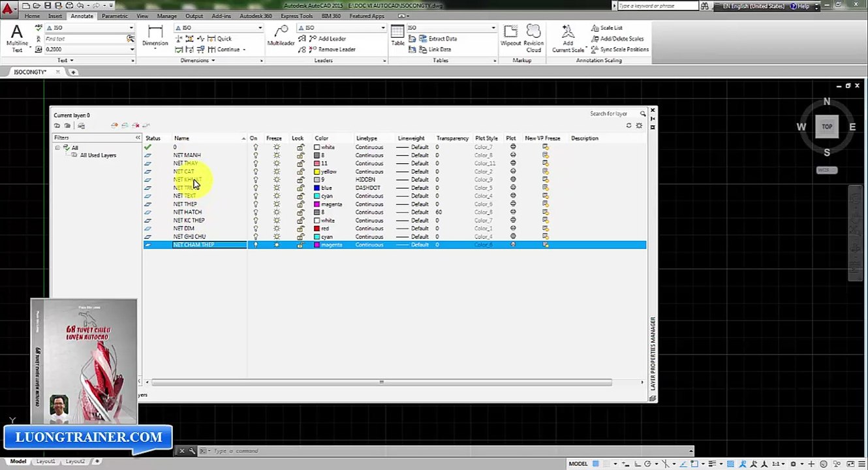Open the text height 0.2000 dropdown
Image resolution: width=868 pixels, height=470 pixels.
tap(131, 49)
